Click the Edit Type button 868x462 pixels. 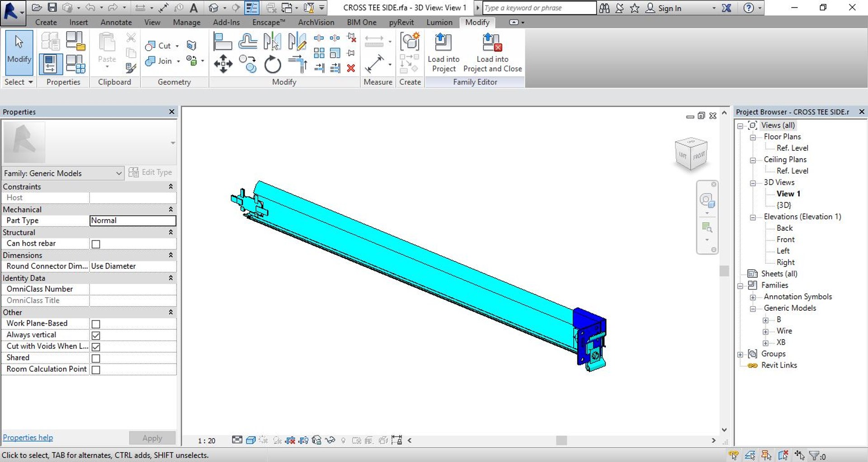coord(150,173)
